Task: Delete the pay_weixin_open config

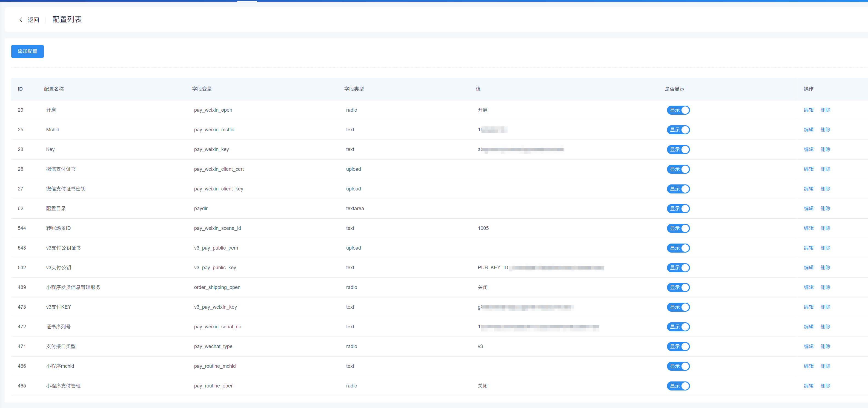Action: click(x=825, y=110)
